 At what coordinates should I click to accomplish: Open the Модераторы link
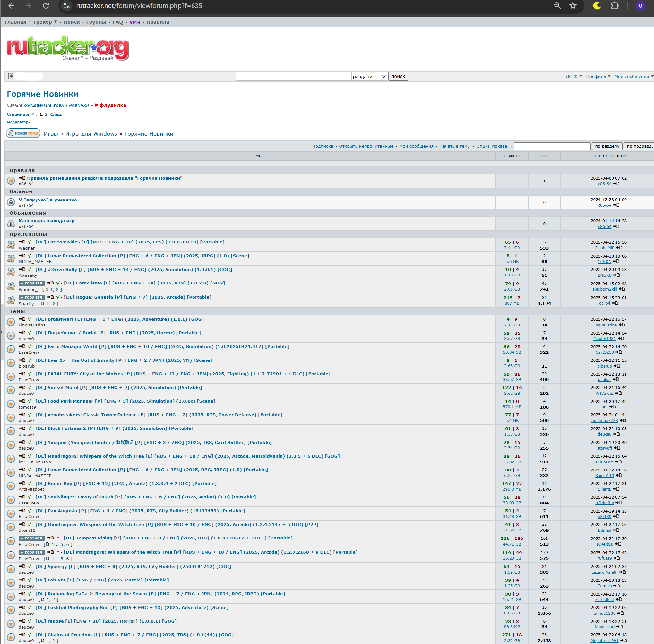[x=19, y=122]
